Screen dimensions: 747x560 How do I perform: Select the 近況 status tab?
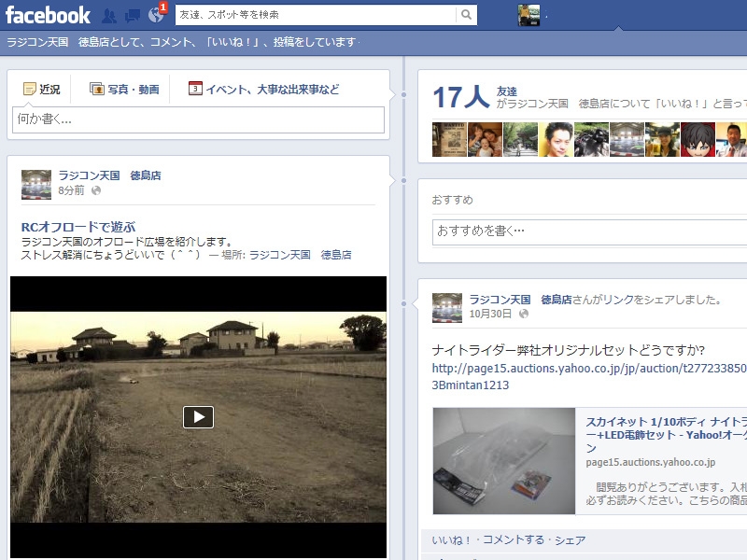click(42, 90)
